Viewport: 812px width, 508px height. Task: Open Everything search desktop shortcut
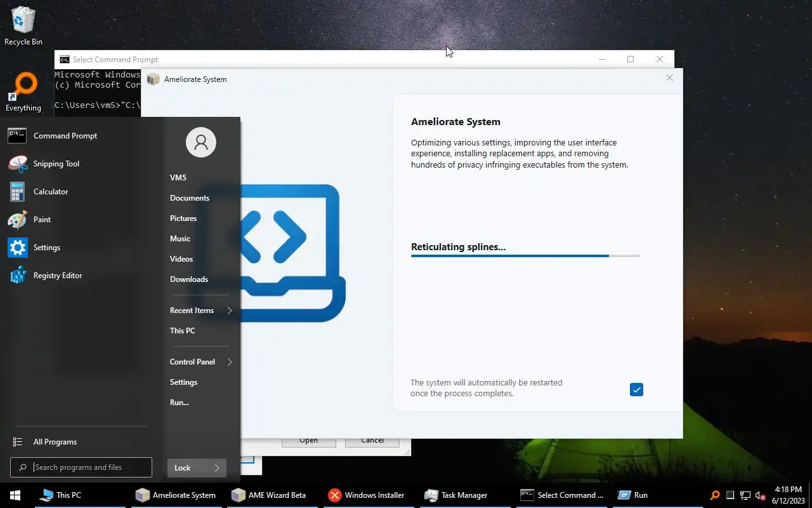(23, 92)
